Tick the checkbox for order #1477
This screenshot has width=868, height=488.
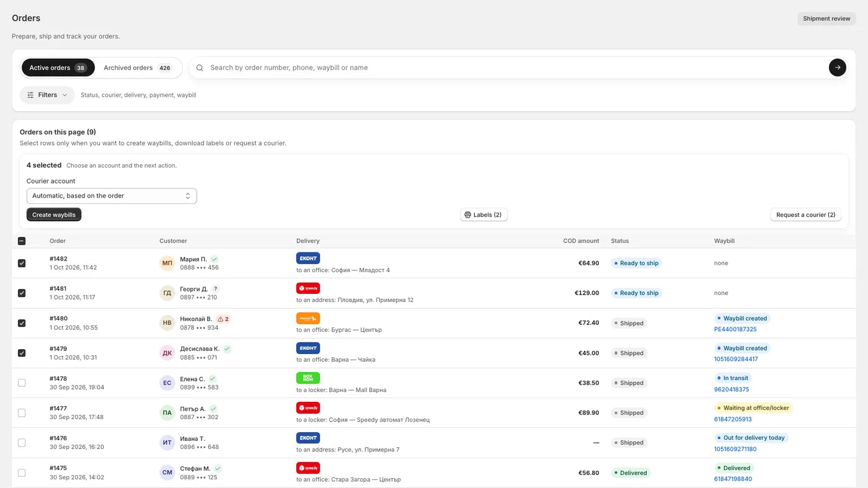tap(22, 412)
